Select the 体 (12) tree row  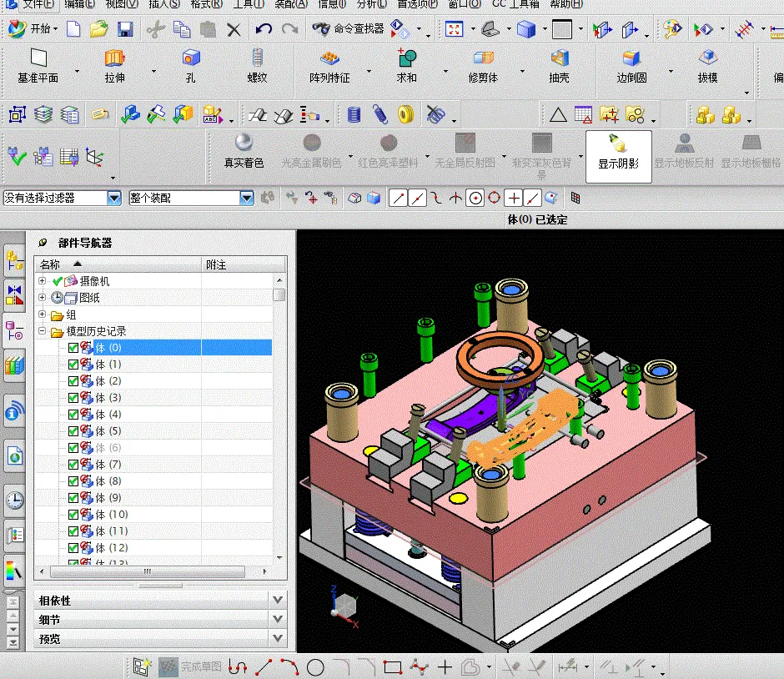153,548
